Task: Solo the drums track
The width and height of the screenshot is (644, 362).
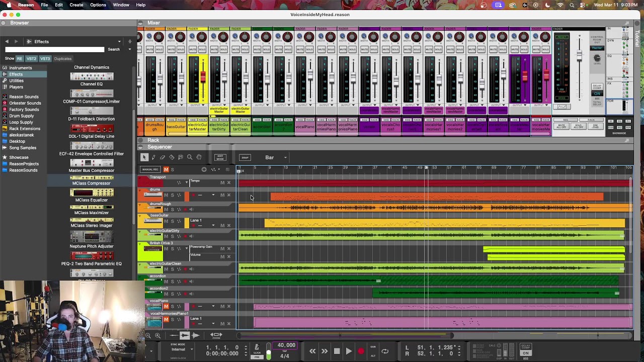Action: [x=172, y=195]
